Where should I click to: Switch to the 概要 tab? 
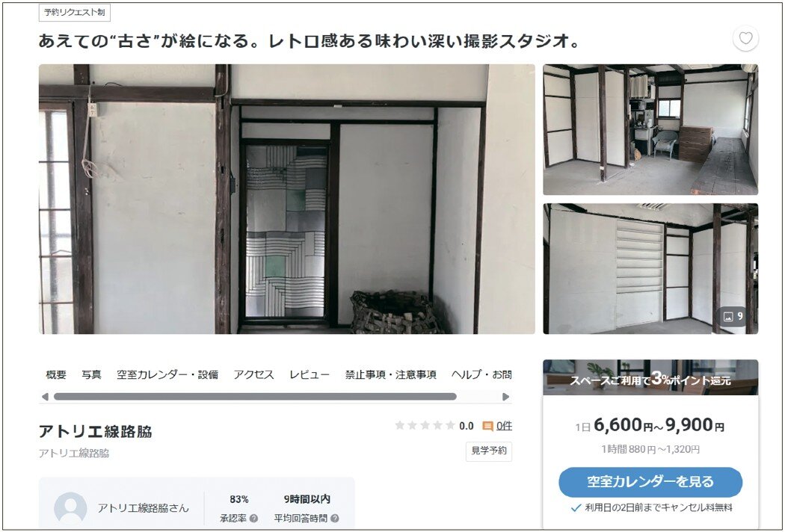56,374
